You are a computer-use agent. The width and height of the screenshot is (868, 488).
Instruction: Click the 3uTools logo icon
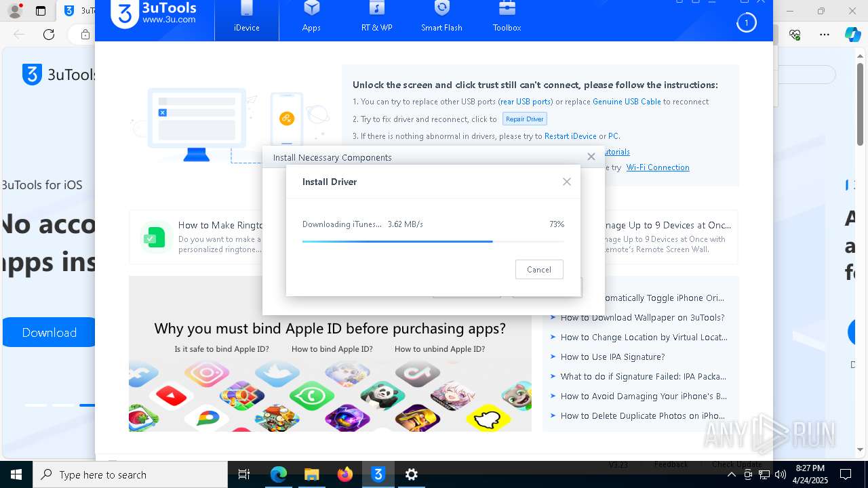tap(125, 14)
